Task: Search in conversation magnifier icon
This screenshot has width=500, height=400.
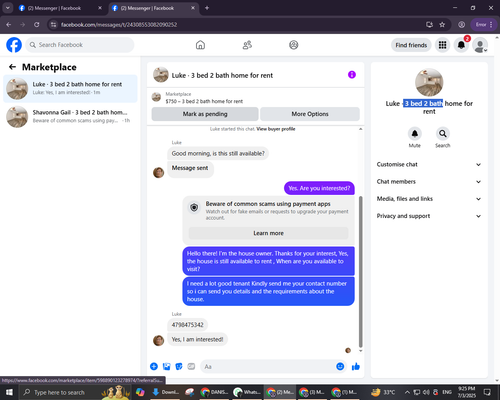Action: (x=443, y=134)
